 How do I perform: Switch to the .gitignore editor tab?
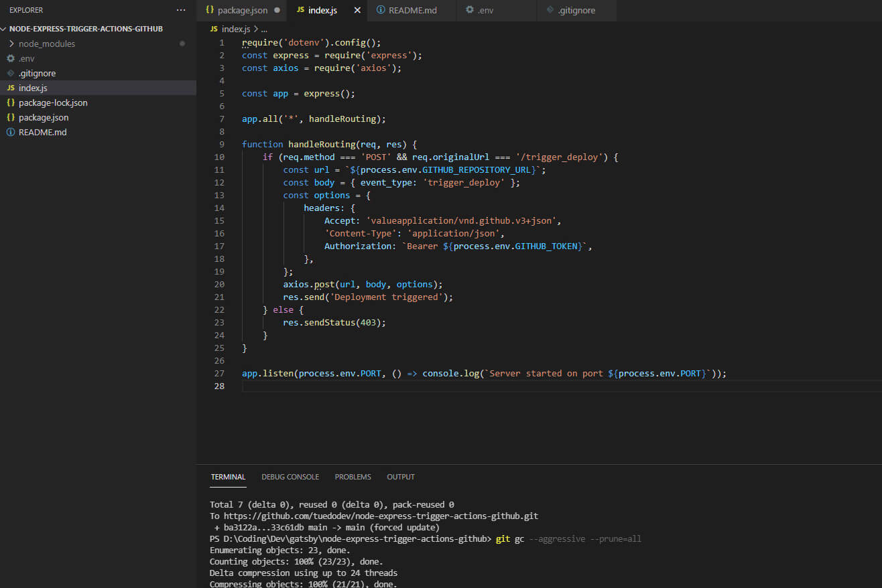click(x=577, y=10)
